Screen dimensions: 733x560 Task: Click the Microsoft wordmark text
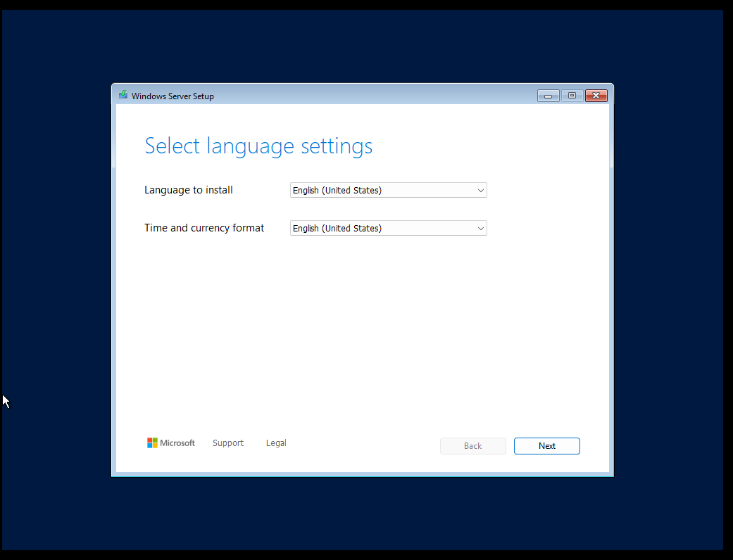coord(177,443)
